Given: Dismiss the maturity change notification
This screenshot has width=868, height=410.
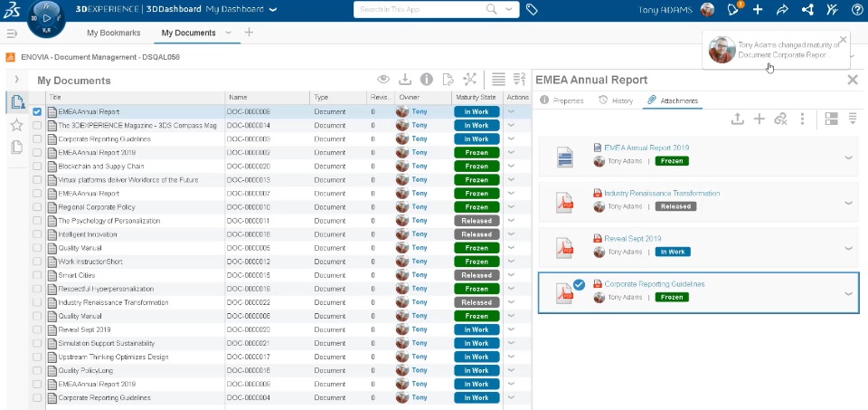Looking at the screenshot, I should point(843,39).
